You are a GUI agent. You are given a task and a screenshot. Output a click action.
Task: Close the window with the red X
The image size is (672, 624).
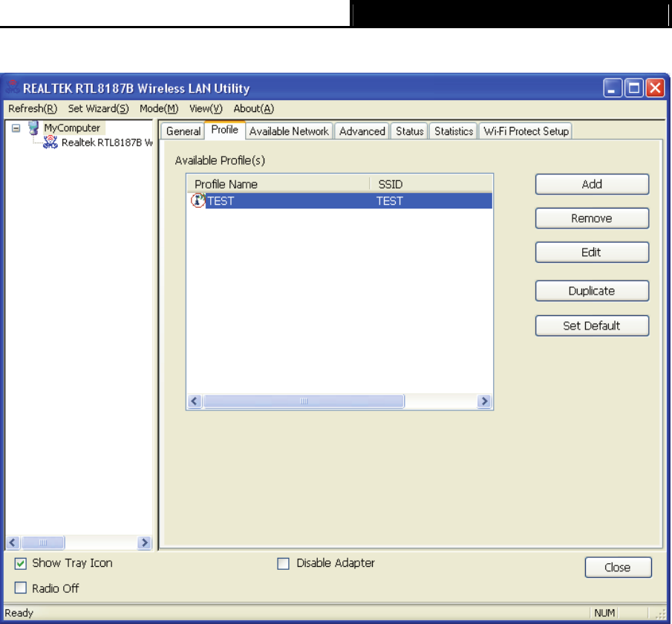(x=655, y=88)
